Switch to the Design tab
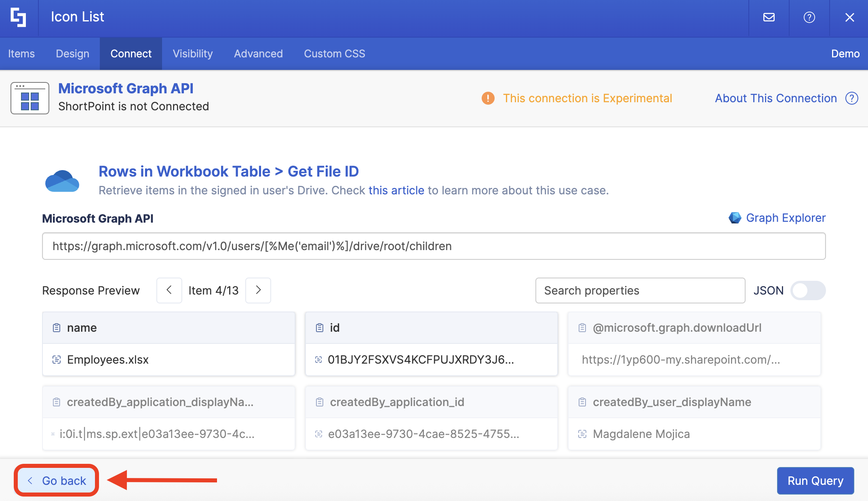This screenshot has width=868, height=501. (72, 54)
